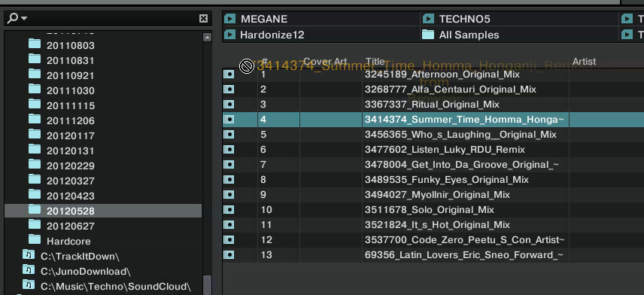644x295 pixels.
Task: Select track 3511678_Solo_Original_Mix
Action: tap(429, 210)
